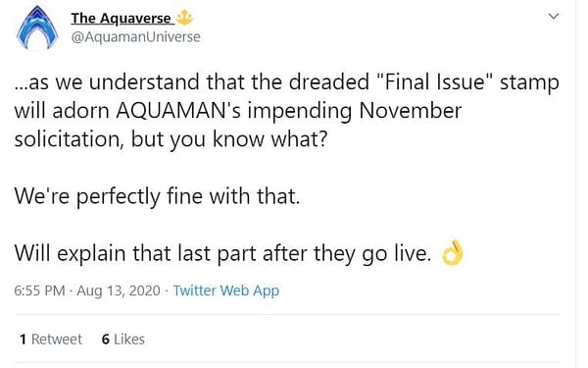Click the "stamp" word ending first line
This screenshot has width=588, height=368.
pyautogui.click(x=529, y=83)
